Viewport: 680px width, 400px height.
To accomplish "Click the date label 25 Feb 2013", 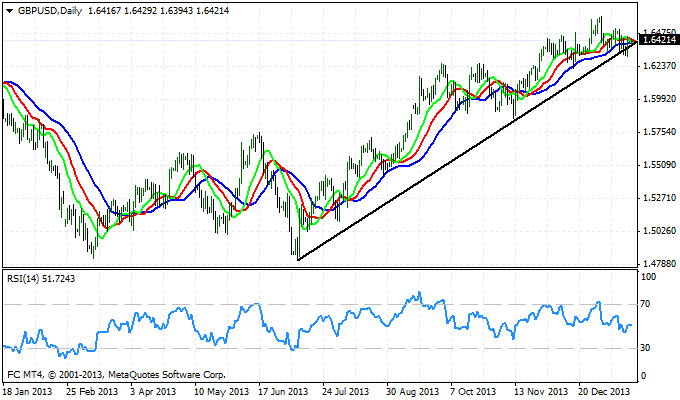I will tap(92, 391).
